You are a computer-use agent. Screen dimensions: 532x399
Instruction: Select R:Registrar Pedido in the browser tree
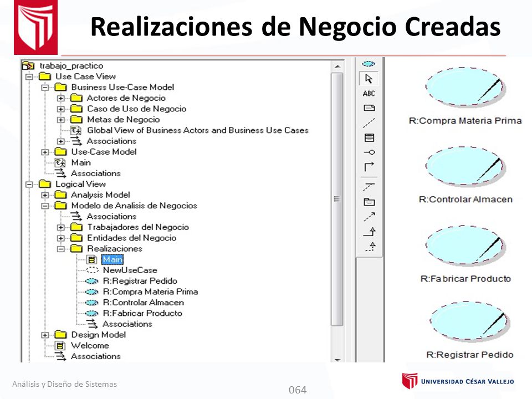pyautogui.click(x=140, y=281)
